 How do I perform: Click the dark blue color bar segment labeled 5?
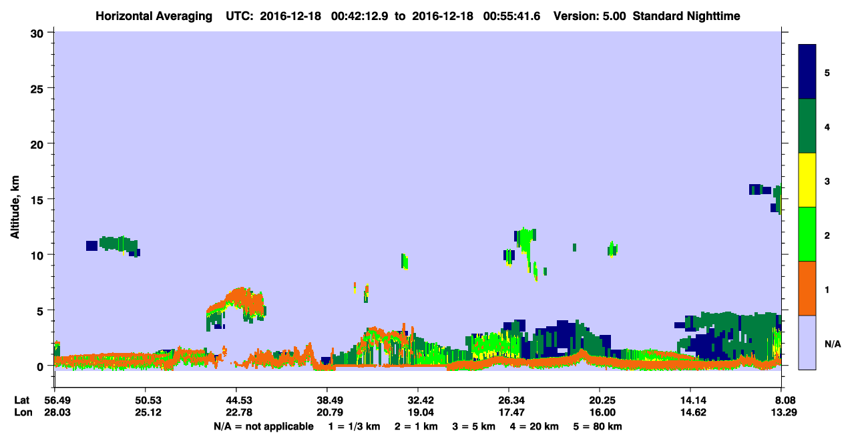807,72
